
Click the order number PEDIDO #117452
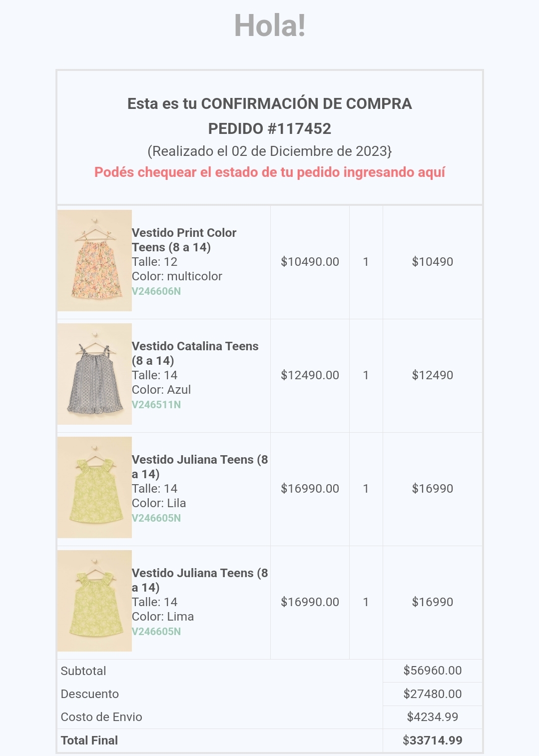coord(270,129)
